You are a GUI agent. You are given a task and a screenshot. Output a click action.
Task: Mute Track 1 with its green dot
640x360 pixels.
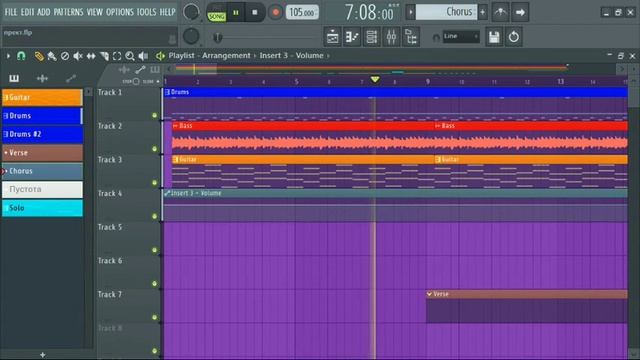154,116
